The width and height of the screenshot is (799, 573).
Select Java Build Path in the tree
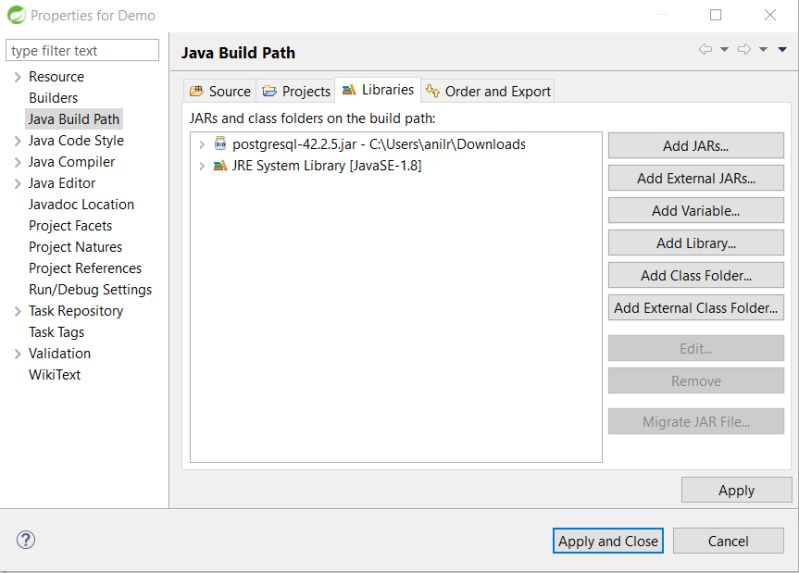point(74,119)
